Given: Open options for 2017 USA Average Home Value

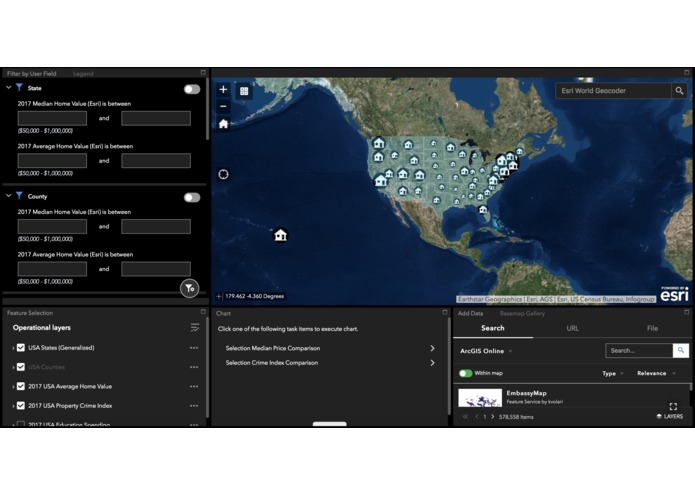Looking at the screenshot, I should 194,386.
